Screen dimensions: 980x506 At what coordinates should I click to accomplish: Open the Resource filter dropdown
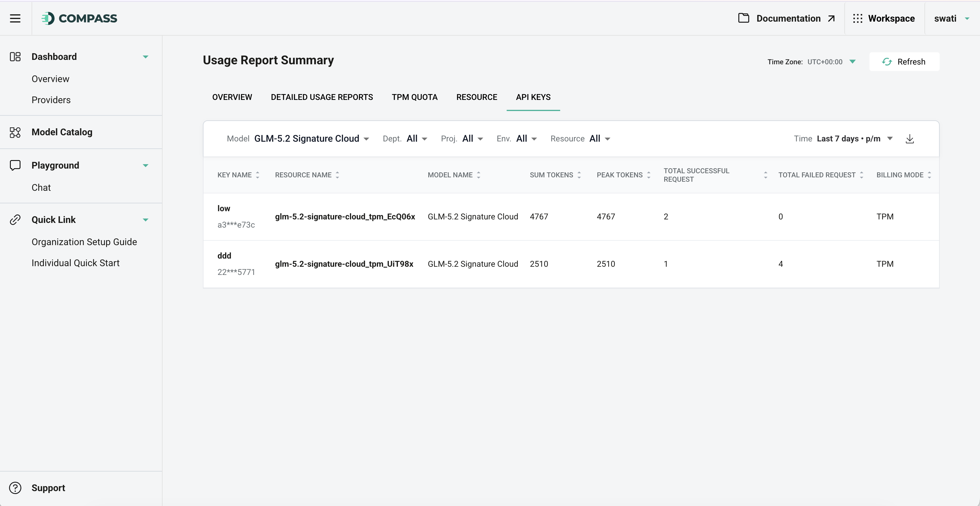600,139
